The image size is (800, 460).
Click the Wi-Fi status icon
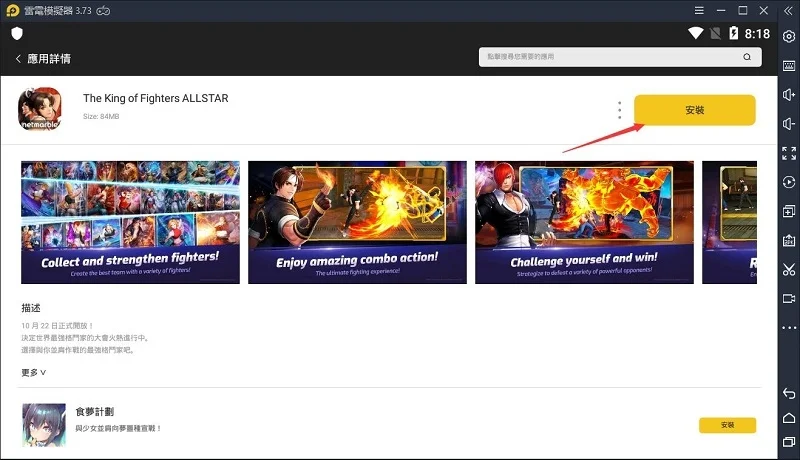point(695,33)
